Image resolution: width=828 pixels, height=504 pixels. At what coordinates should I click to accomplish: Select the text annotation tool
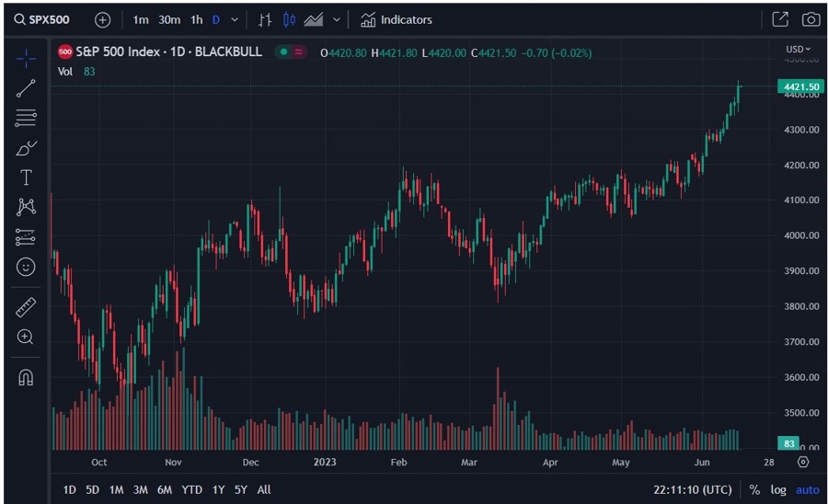point(26,178)
